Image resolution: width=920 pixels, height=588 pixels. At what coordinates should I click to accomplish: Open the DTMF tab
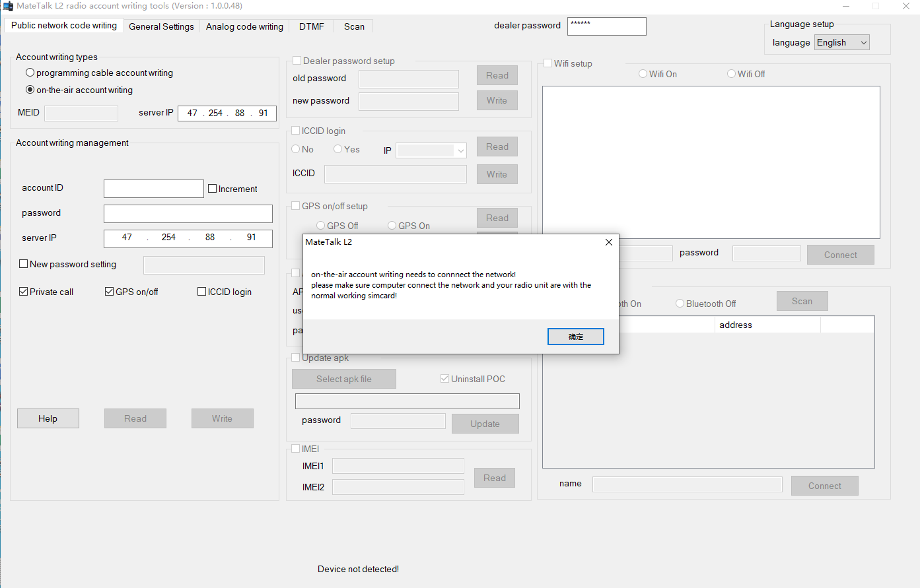point(311,26)
